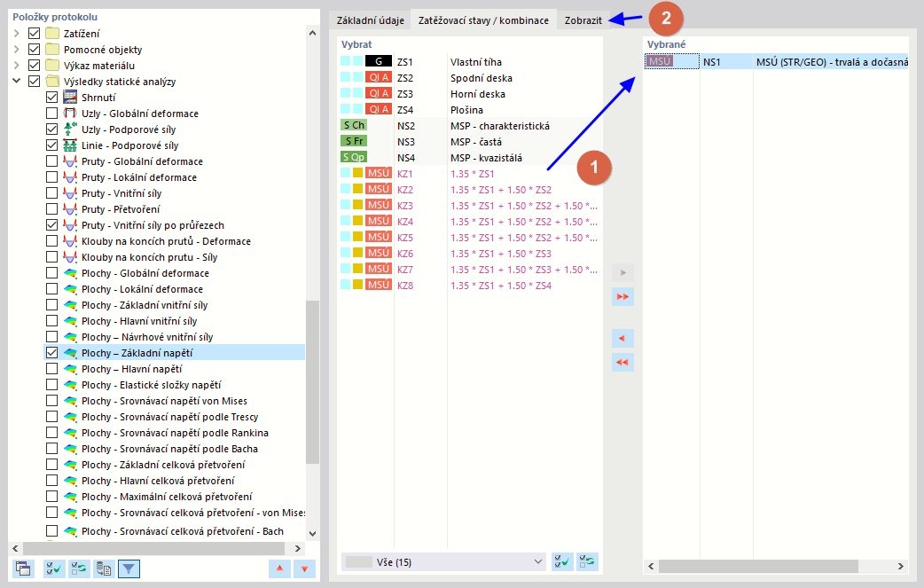The width and height of the screenshot is (924, 588).
Task: Click the Uzly - Globální deformace icon
Action: (70, 114)
